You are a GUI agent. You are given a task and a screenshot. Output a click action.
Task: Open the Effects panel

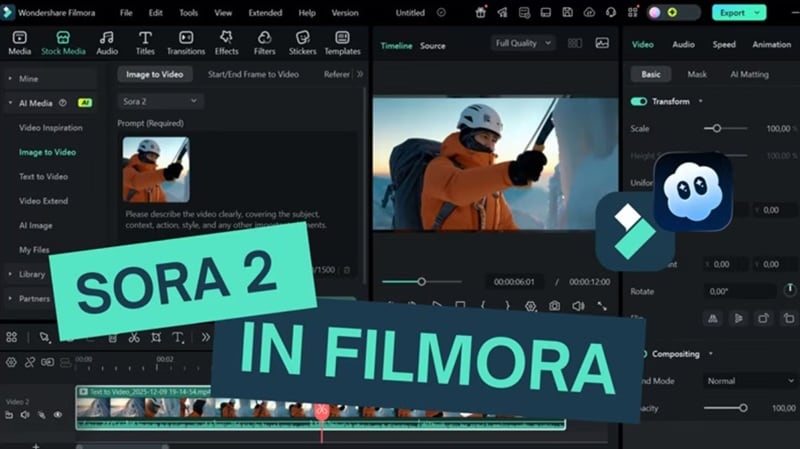coord(226,43)
